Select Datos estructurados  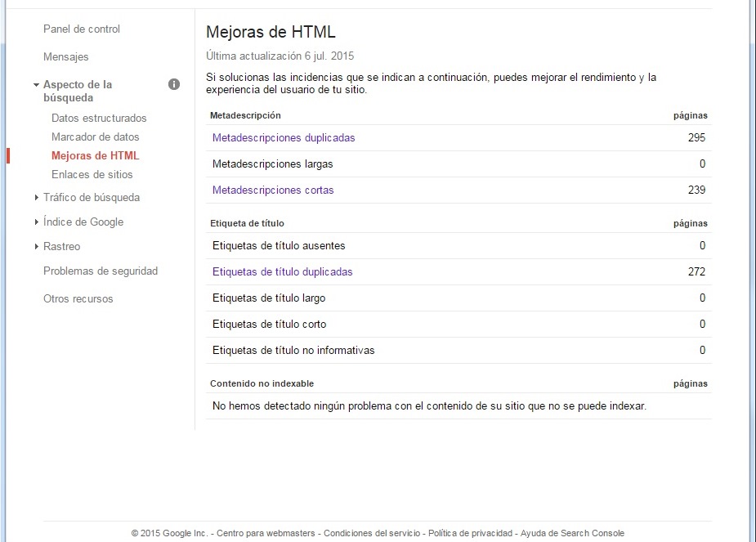(x=99, y=119)
